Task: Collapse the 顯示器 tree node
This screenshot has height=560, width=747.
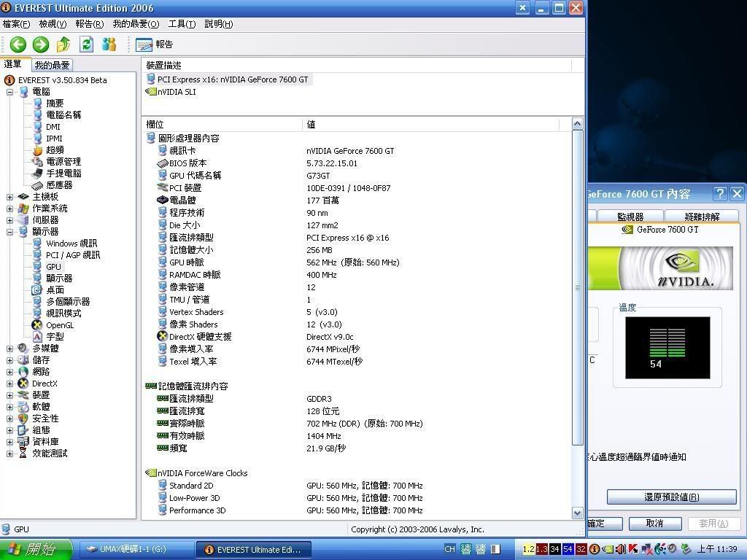Action: [x=10, y=232]
